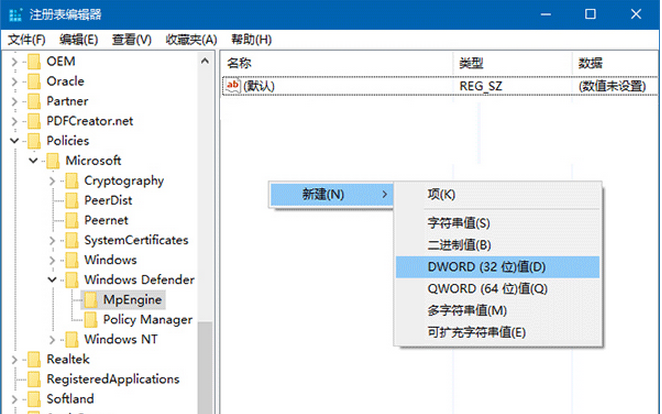
Task: Open the 编辑(E) menu
Action: pyautogui.click(x=79, y=40)
